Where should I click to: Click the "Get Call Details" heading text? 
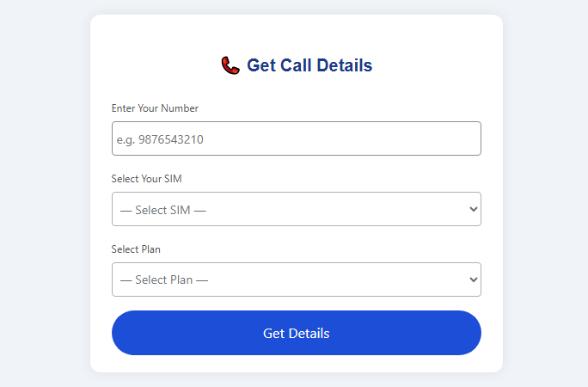pyautogui.click(x=309, y=65)
